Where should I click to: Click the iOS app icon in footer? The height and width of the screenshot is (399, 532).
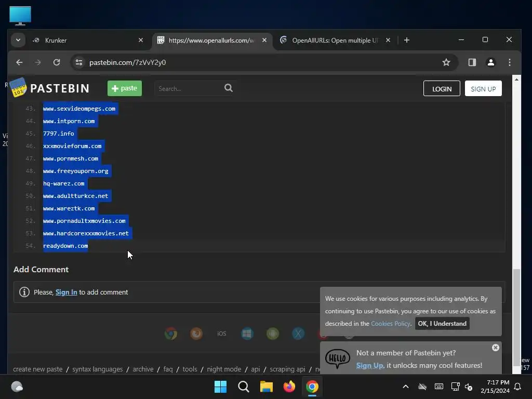221,334
